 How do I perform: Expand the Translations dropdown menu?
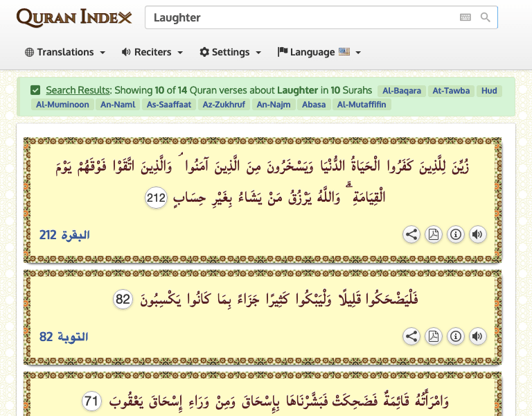(x=65, y=52)
